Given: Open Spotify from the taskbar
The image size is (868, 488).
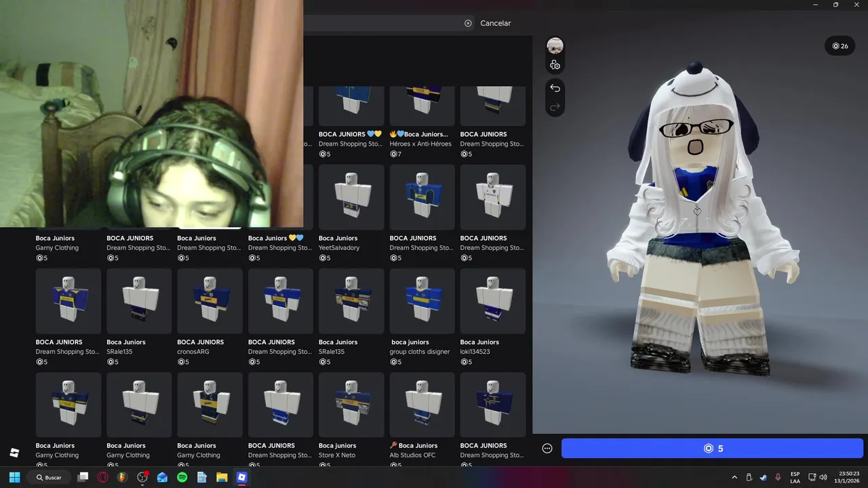Looking at the screenshot, I should 182,477.
